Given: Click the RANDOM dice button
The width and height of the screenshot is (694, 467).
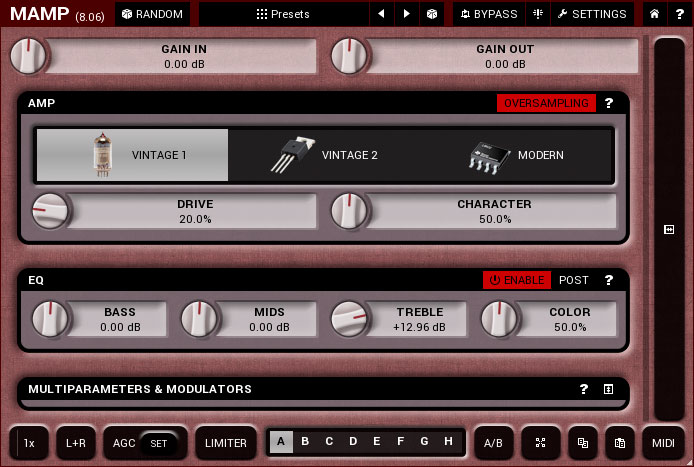Looking at the screenshot, I should (152, 14).
